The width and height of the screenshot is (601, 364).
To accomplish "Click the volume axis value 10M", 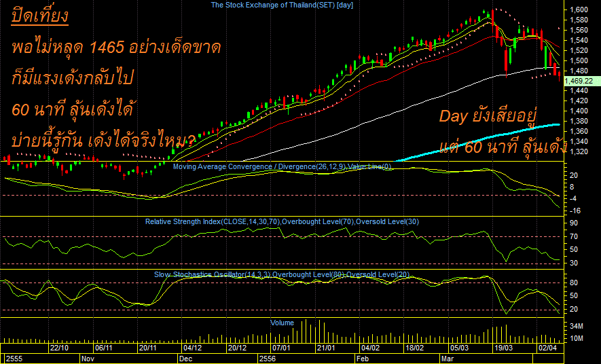I will (577, 338).
